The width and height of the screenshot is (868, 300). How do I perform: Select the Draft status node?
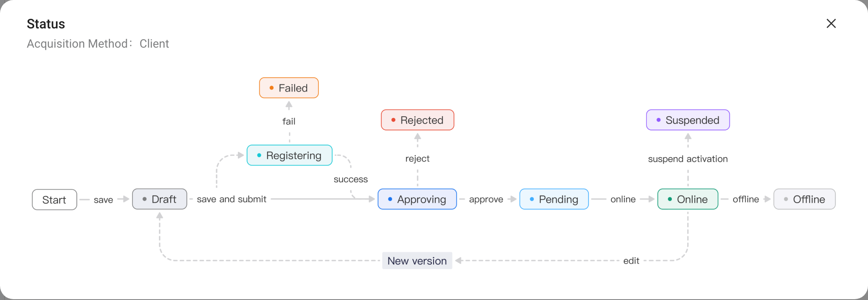point(160,199)
